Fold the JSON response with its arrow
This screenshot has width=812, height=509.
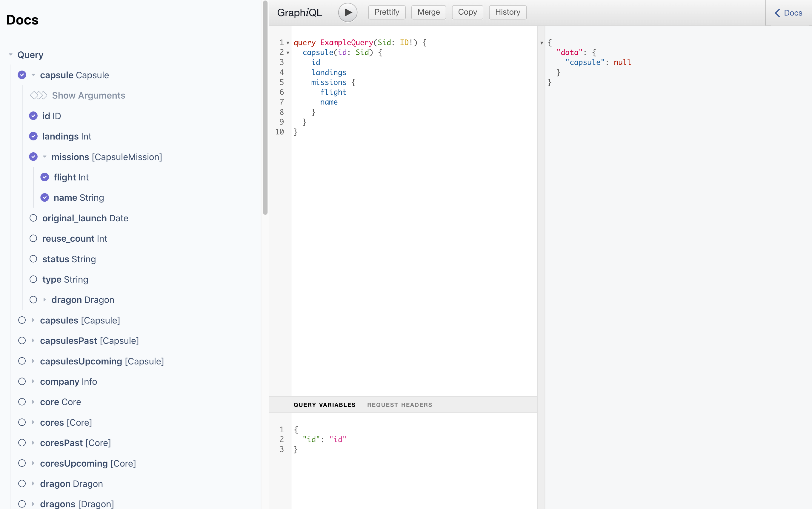542,43
